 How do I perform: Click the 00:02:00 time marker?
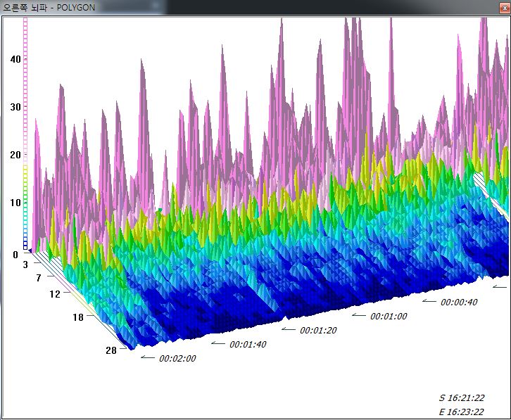tap(177, 358)
